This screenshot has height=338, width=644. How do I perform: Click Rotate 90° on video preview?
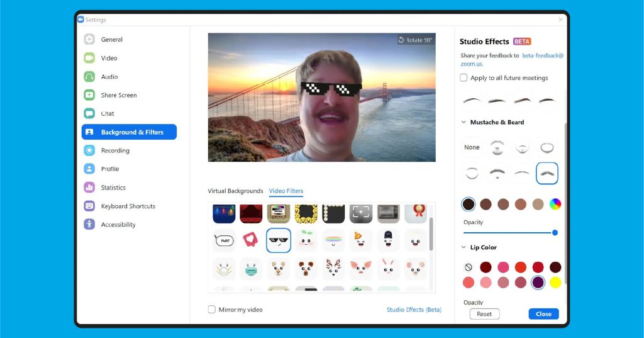tap(415, 40)
